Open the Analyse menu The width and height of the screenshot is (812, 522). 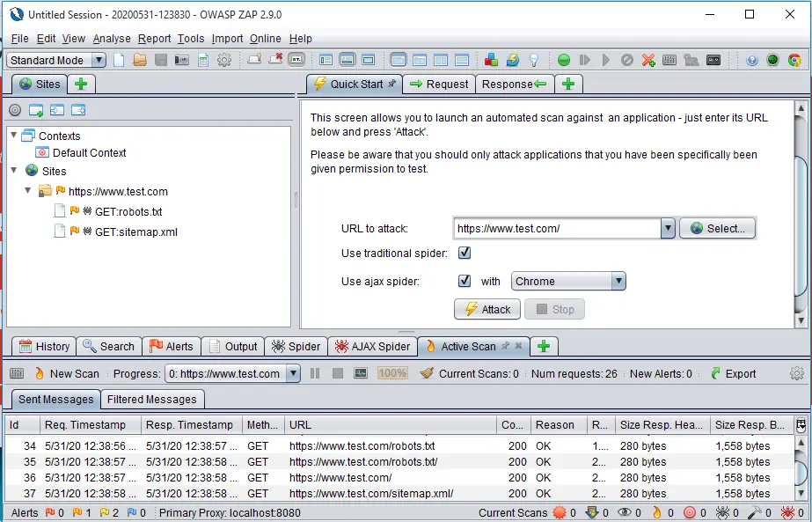point(112,39)
